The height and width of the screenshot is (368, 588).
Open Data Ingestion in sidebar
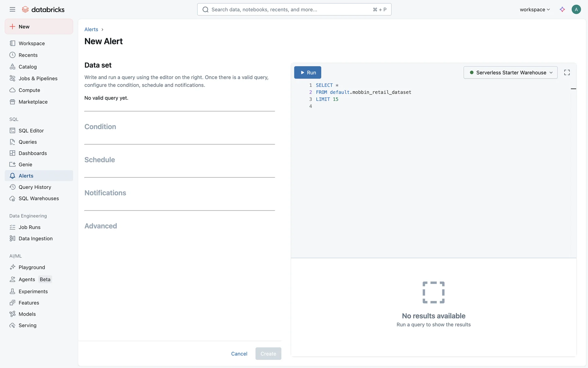pyautogui.click(x=36, y=239)
